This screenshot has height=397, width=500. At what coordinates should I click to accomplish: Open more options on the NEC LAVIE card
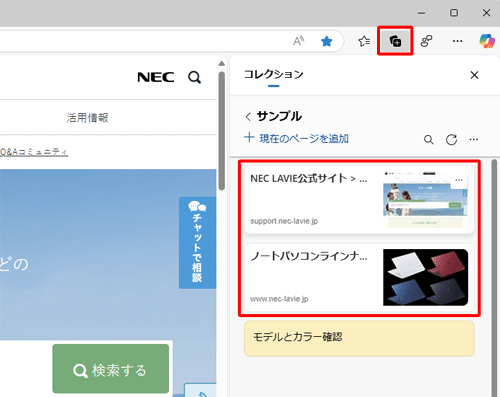click(x=459, y=180)
